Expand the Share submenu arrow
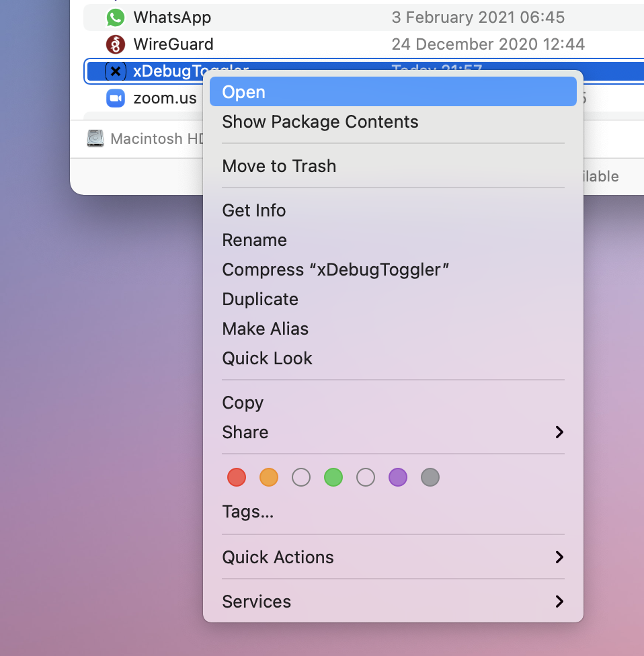The width and height of the screenshot is (644, 656). tap(559, 432)
